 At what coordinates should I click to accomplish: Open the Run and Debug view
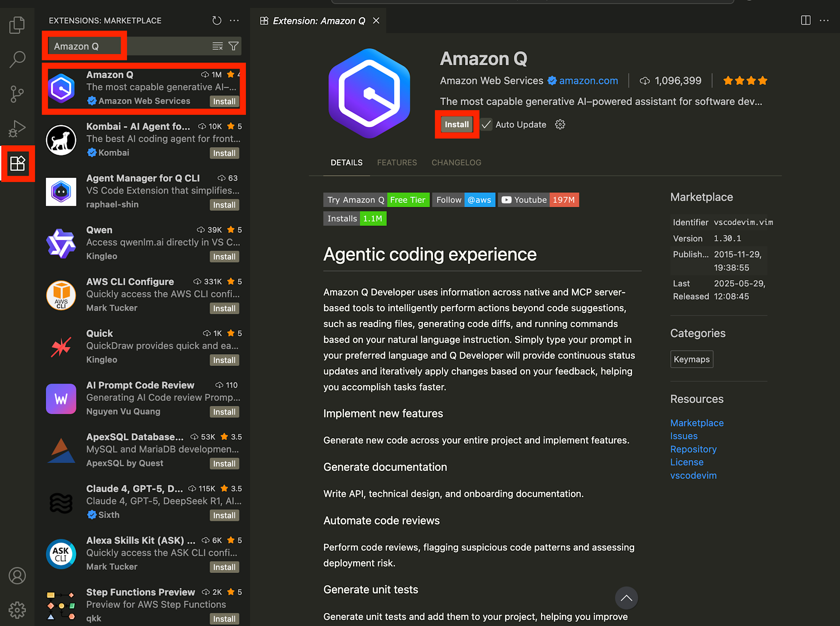point(17,129)
